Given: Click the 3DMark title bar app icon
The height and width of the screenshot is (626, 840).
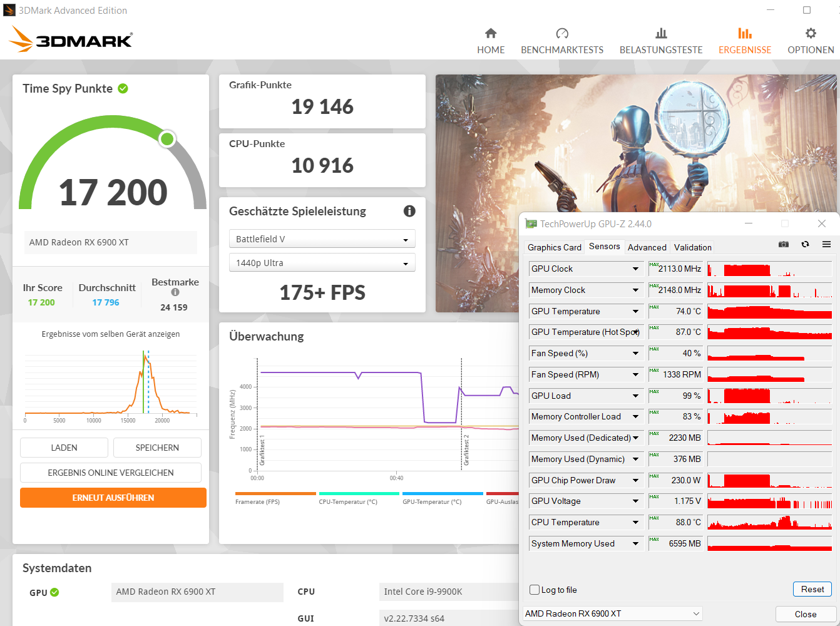Looking at the screenshot, I should 9,10.
